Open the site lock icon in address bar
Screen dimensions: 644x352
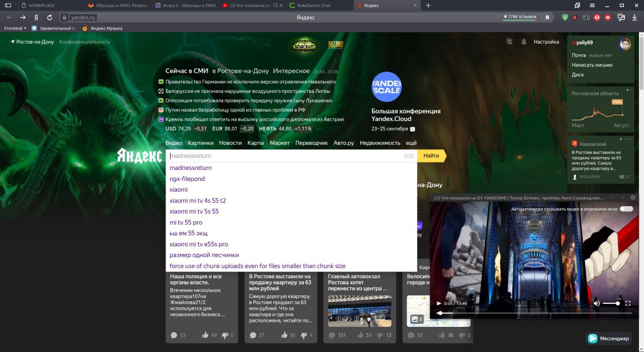[x=64, y=17]
